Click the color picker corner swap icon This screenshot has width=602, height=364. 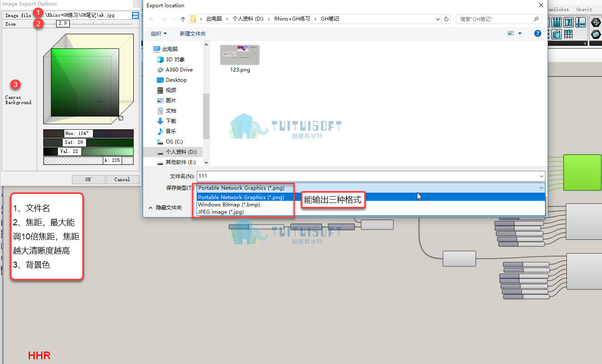(121, 118)
